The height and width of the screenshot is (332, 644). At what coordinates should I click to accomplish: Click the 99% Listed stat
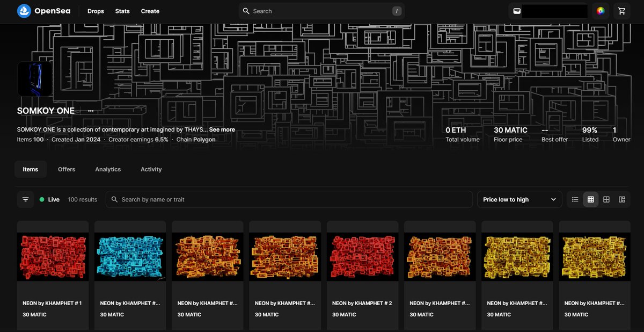(x=590, y=134)
